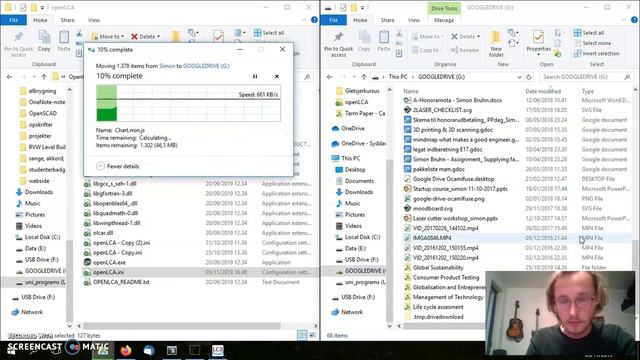Click Up arrow in openLCA navigation bar
The width and height of the screenshot is (640, 360).
click(x=44, y=77)
